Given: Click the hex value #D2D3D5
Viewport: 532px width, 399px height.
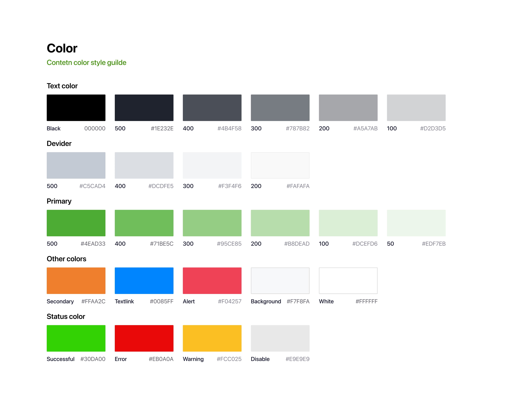Looking at the screenshot, I should click(433, 128).
